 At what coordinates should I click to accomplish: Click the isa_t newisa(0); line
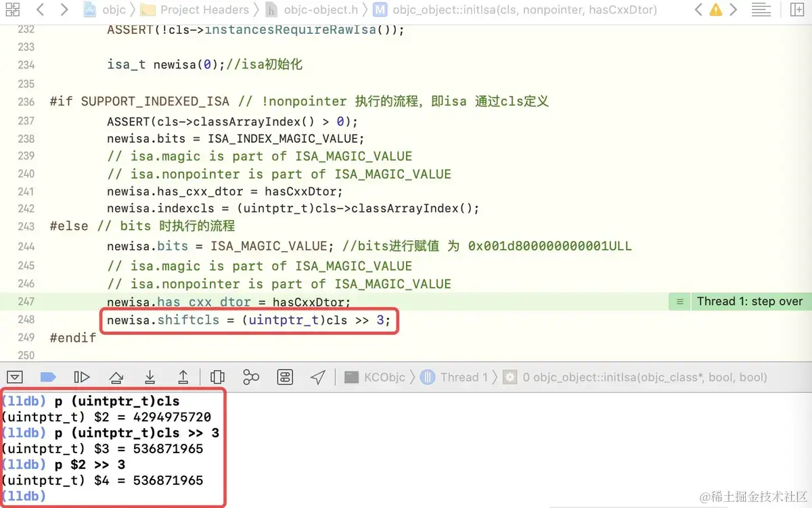point(204,66)
